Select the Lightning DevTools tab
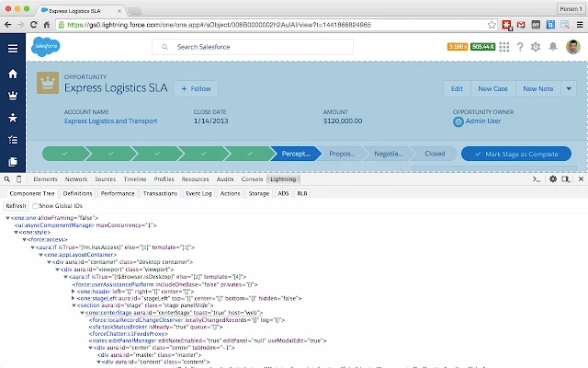Screen dimensions: 588x368 click(x=283, y=179)
